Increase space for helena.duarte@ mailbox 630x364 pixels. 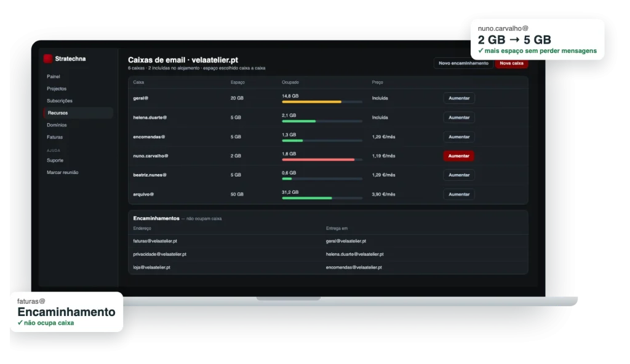[459, 117]
